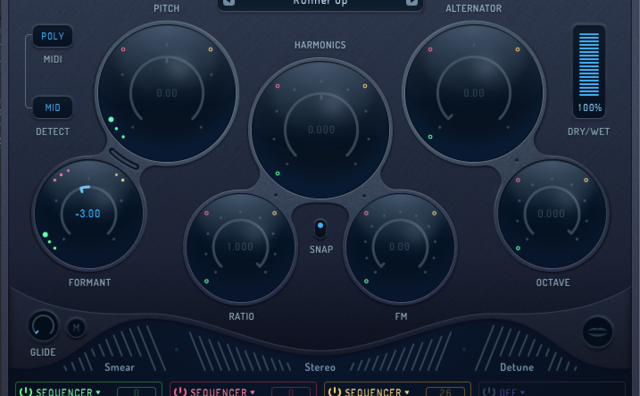Click the OCTAVE knob
This screenshot has width=640, height=396.
coord(552,214)
